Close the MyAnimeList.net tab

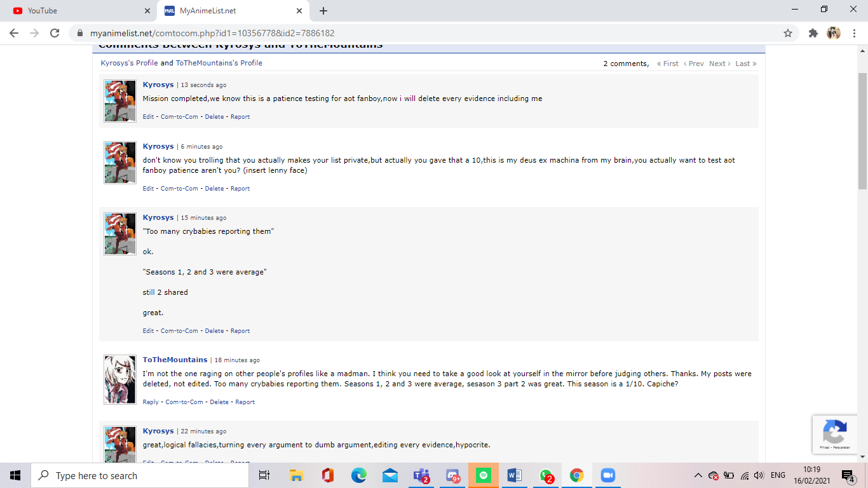coord(299,11)
